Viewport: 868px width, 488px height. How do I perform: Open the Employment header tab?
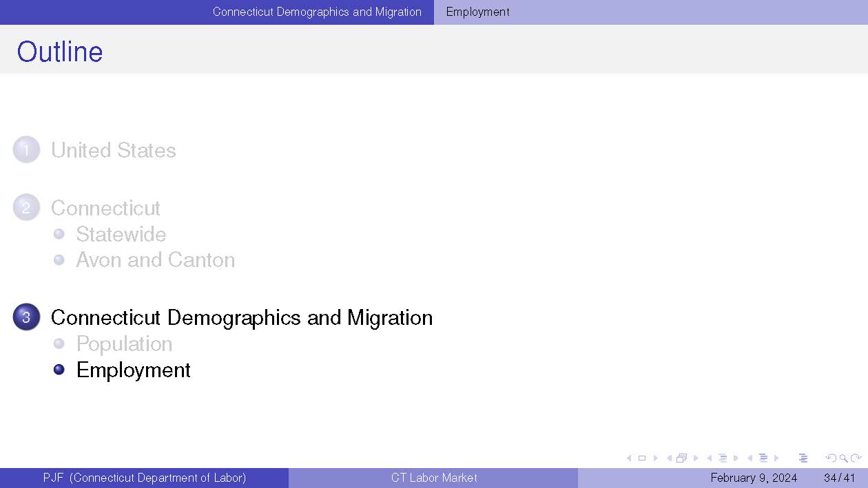point(478,12)
